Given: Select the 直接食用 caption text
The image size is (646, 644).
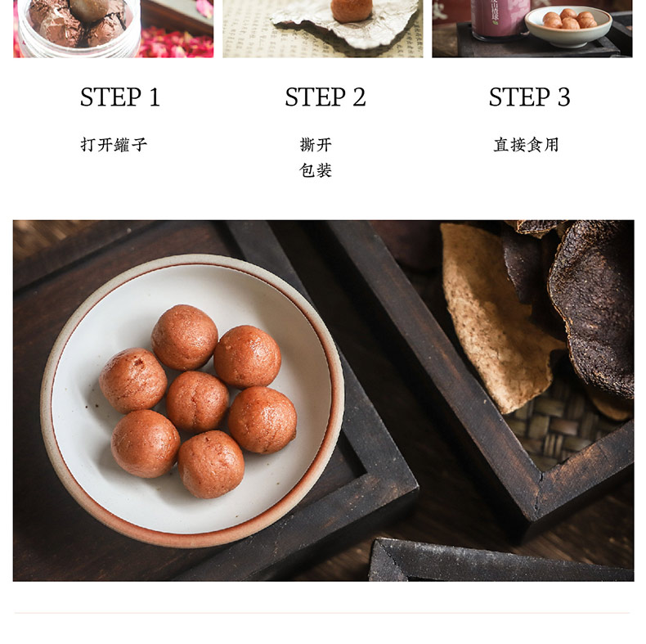Looking at the screenshot, I should click(526, 145).
